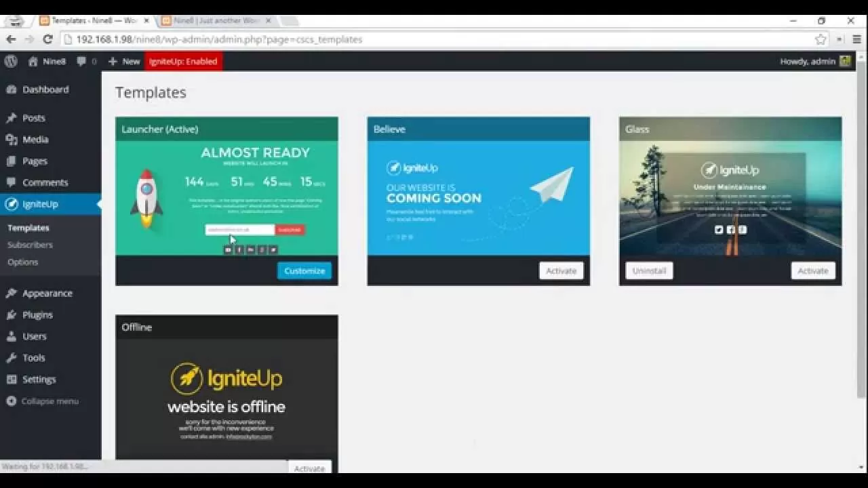Screen dimensions: 868x488
Task: Uninstall the Glass template
Action: point(649,270)
